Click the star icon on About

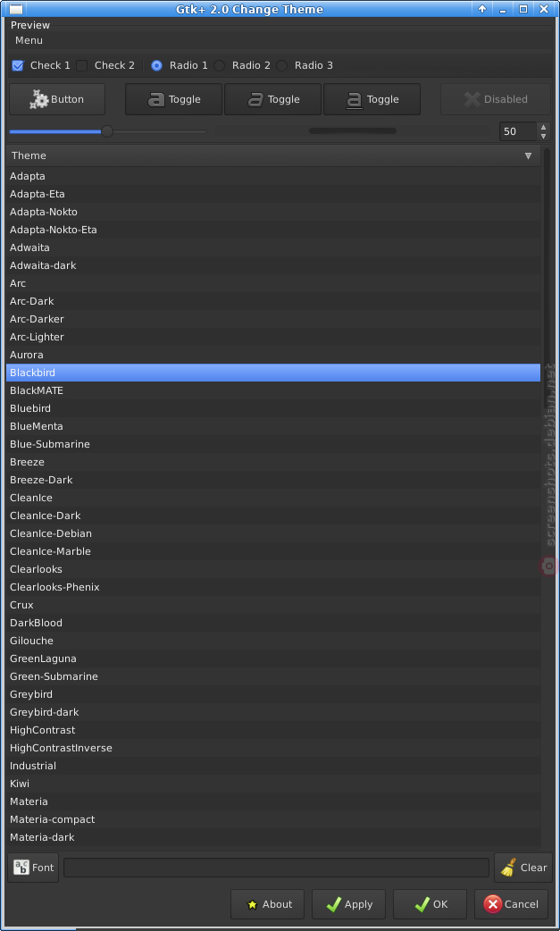click(x=252, y=904)
